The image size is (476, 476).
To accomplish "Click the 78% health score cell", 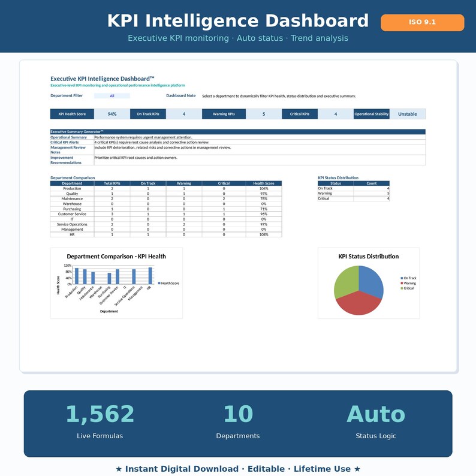I will click(264, 199).
